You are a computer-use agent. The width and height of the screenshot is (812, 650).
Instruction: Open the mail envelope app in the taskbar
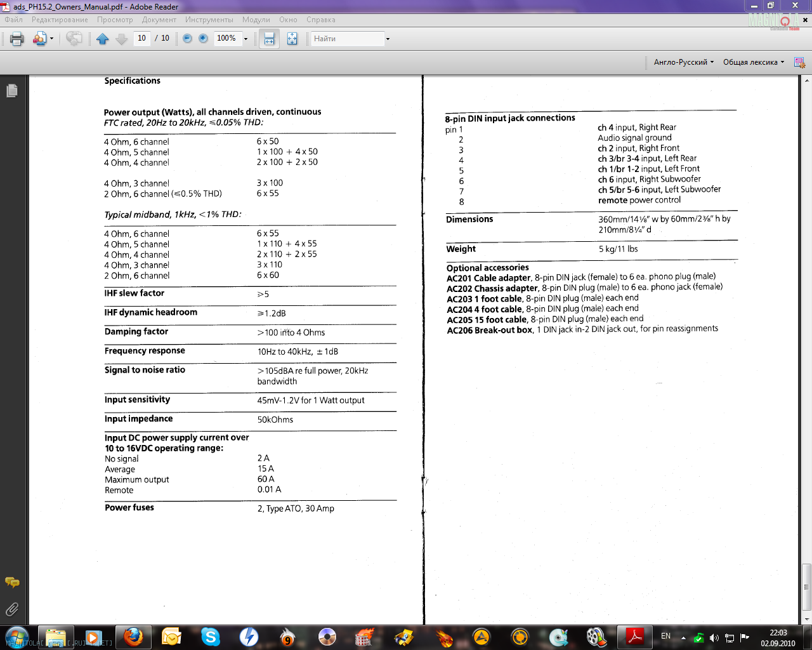(171, 637)
